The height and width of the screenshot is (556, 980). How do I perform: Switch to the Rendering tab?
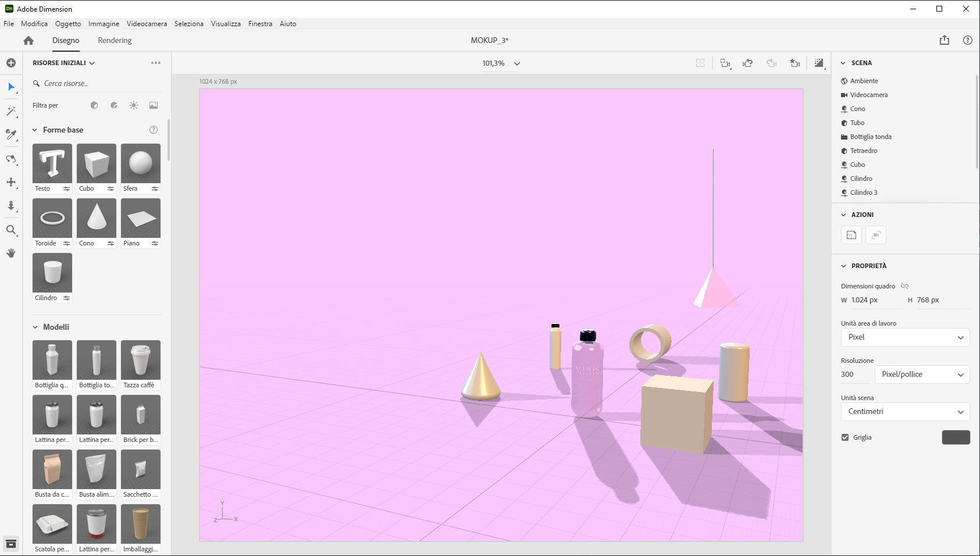coord(115,41)
